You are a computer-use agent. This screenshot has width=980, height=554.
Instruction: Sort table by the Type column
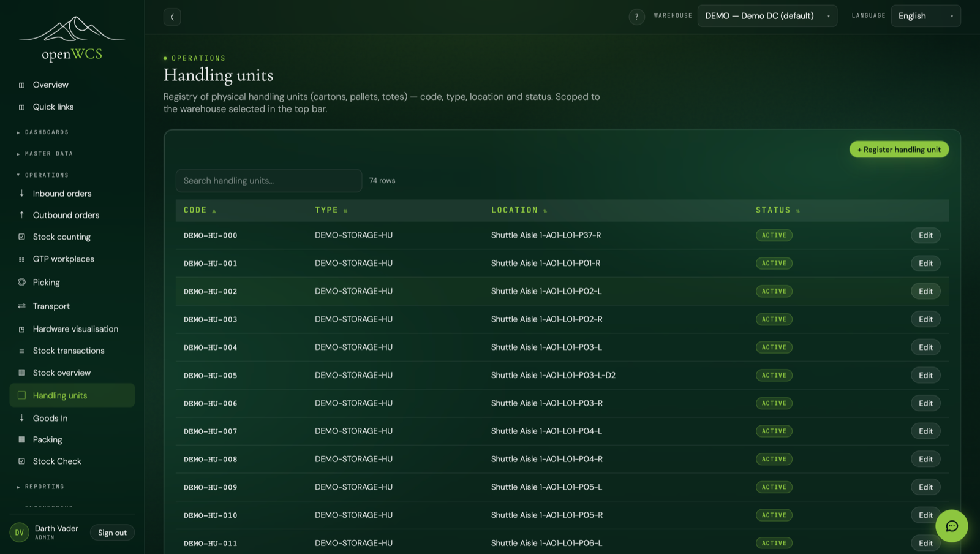click(331, 210)
